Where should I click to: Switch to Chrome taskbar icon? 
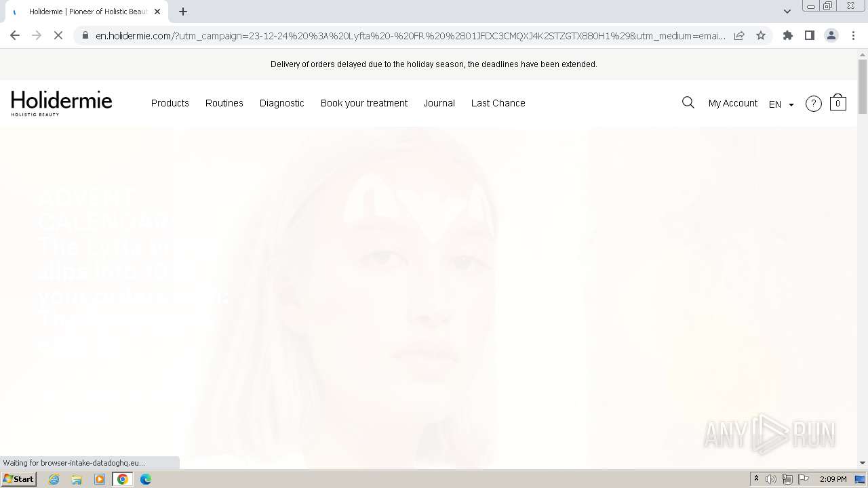(122, 479)
